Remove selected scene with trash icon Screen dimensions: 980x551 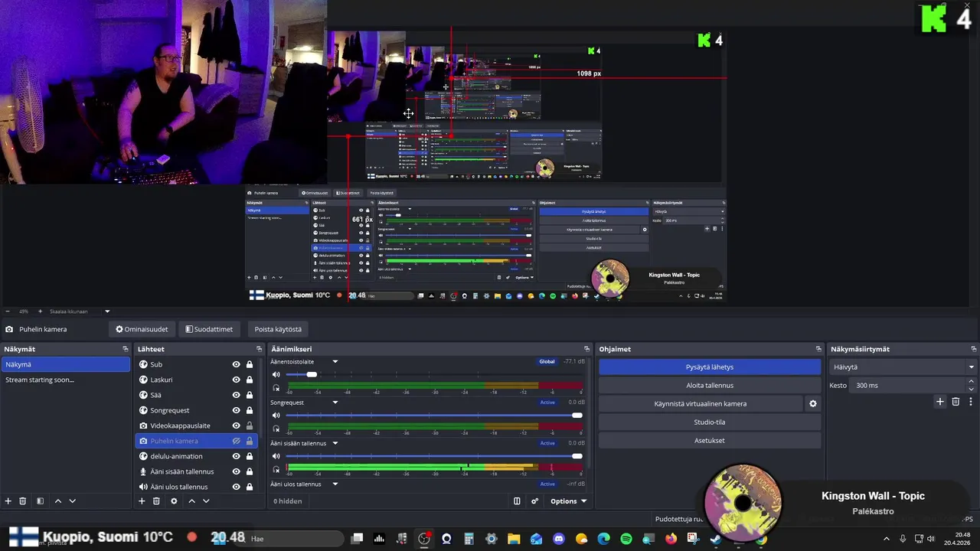coord(23,501)
